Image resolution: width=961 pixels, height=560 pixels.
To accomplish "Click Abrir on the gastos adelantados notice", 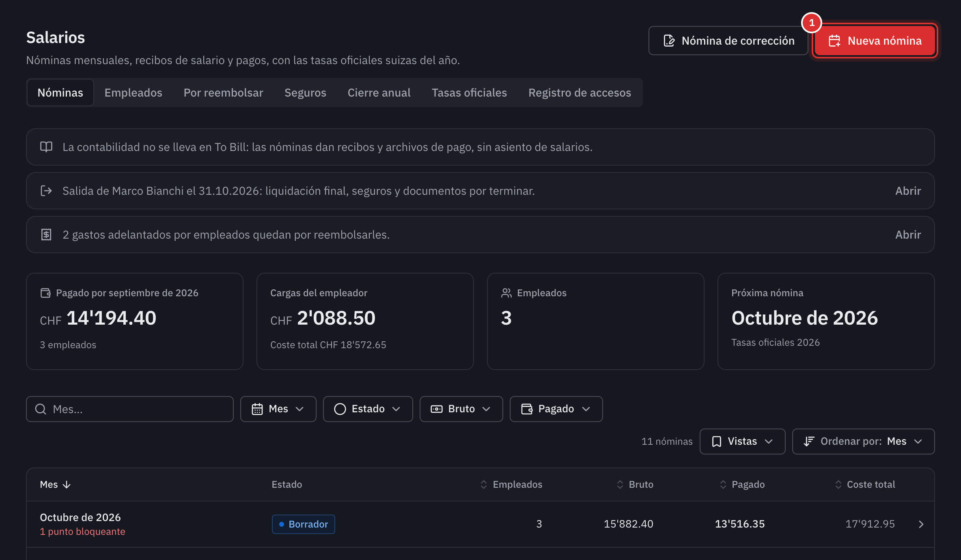I will click(908, 235).
